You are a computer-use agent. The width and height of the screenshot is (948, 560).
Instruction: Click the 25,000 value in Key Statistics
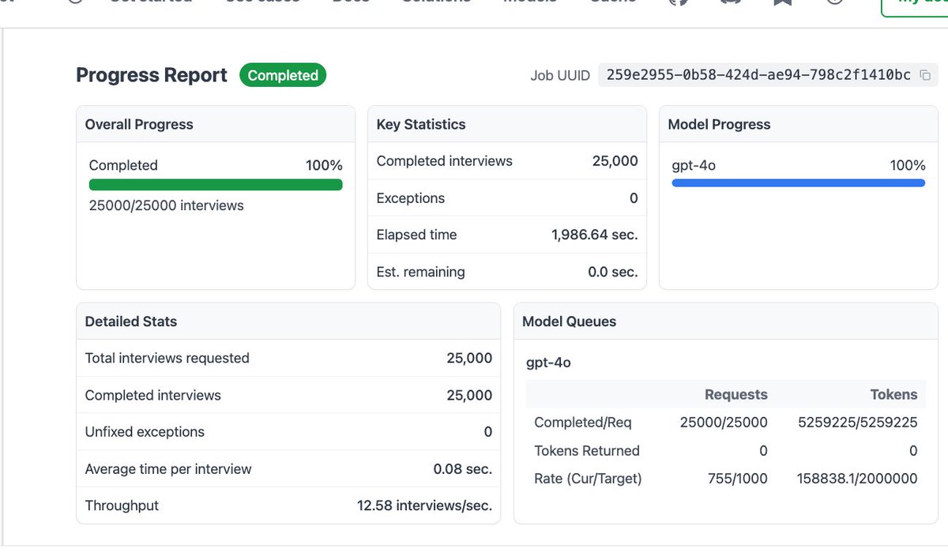pyautogui.click(x=615, y=160)
